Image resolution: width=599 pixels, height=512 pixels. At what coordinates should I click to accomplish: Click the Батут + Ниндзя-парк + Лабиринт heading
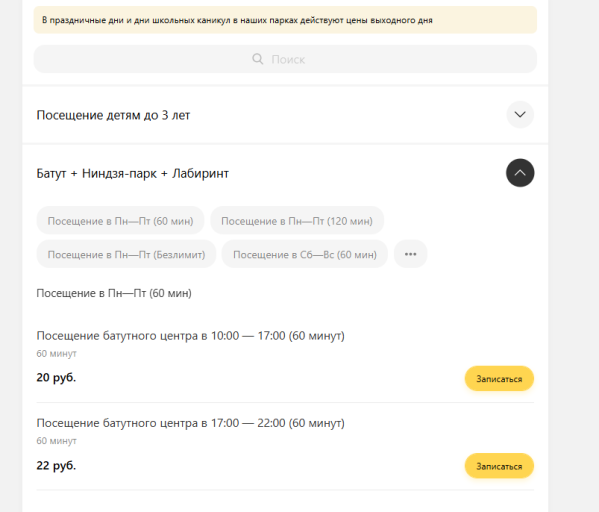[133, 173]
